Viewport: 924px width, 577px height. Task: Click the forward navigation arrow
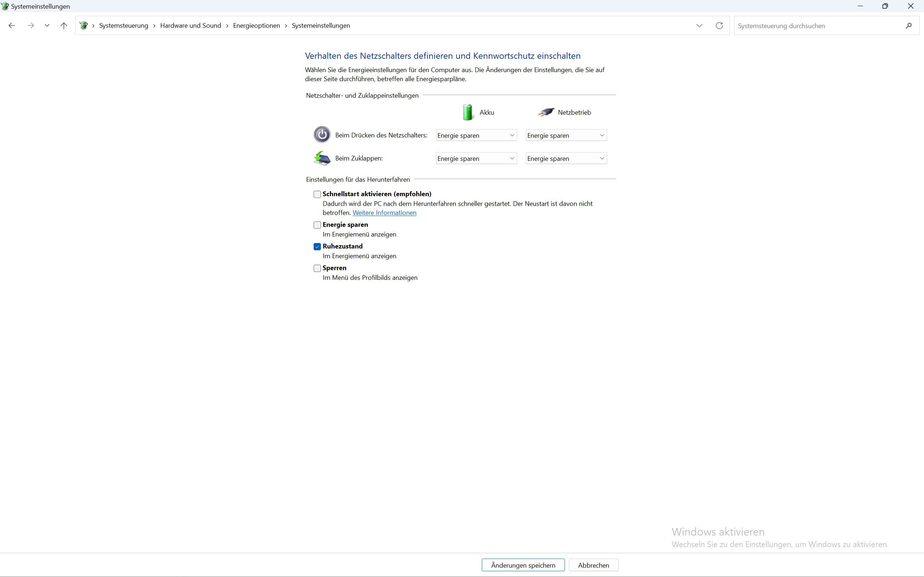tap(31, 26)
